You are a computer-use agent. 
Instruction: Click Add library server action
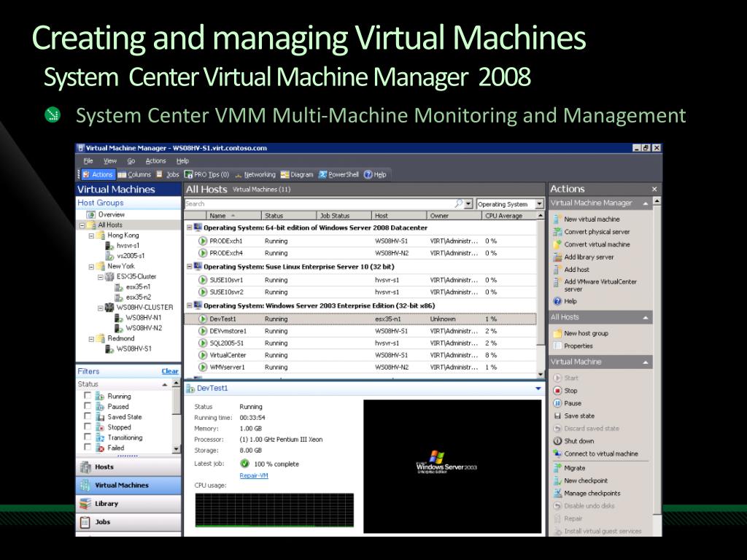[584, 257]
